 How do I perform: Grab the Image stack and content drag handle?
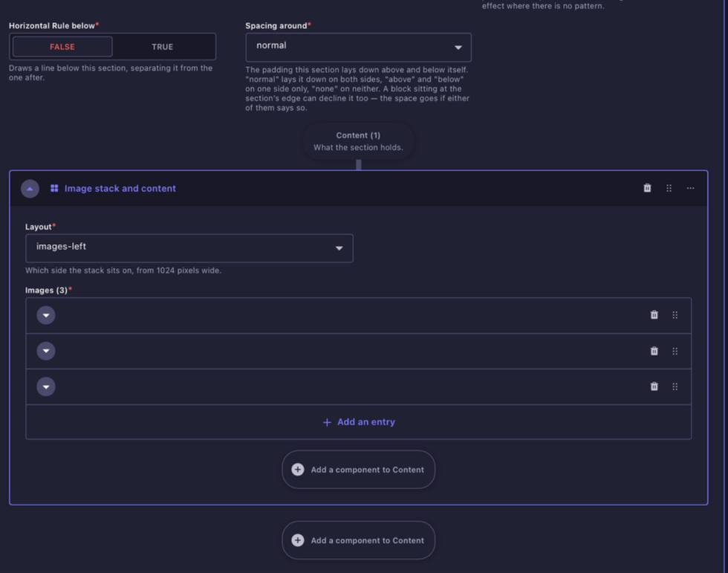[x=669, y=188]
